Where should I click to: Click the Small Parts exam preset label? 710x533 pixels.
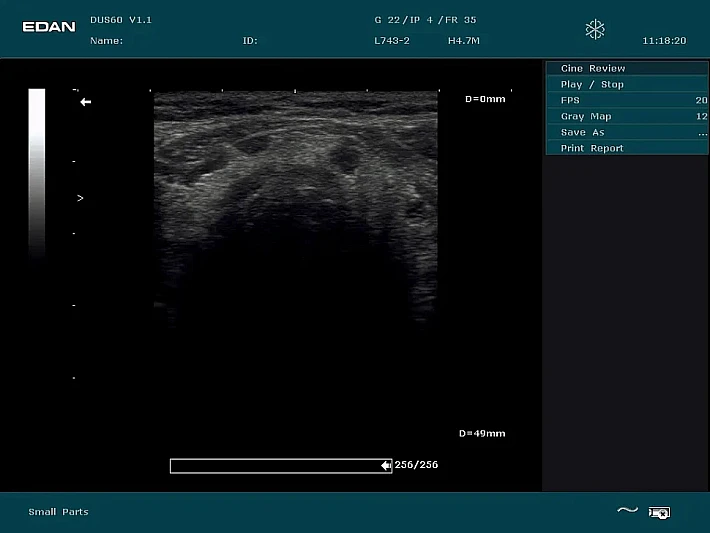58,512
